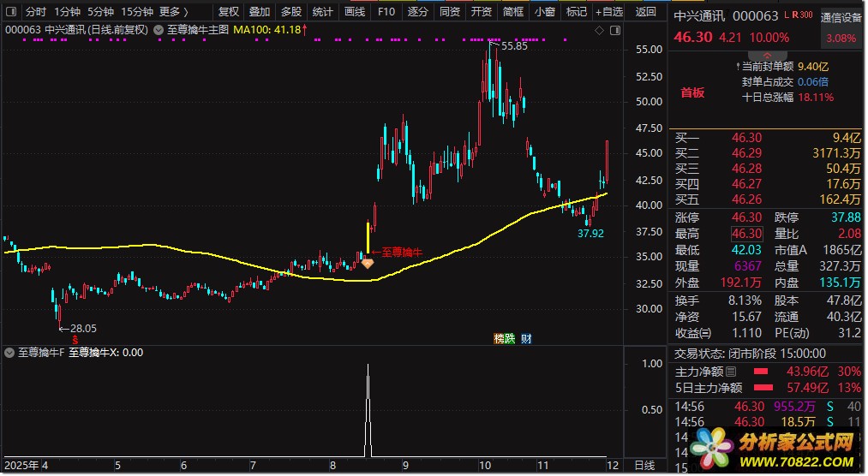868x476 pixels.
Task: Click the menu icon left of 分时
Action: click(x=10, y=12)
